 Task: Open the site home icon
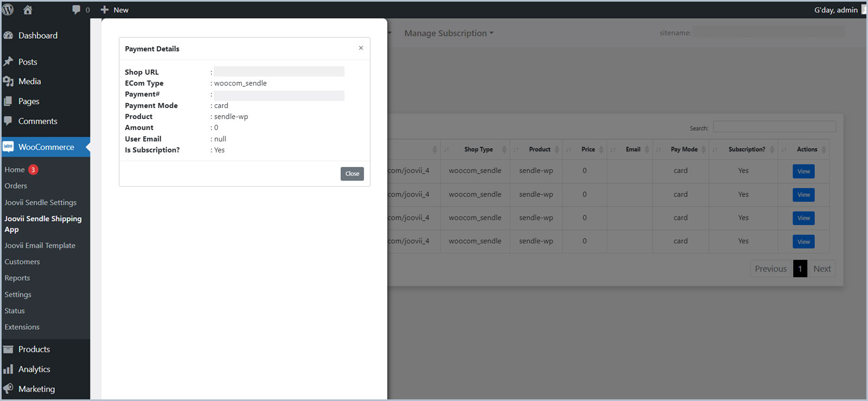click(x=28, y=10)
